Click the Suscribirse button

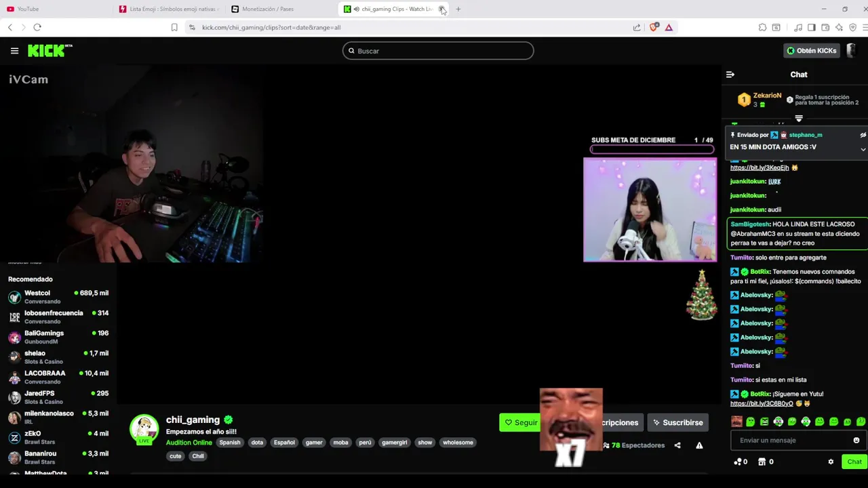point(678,422)
